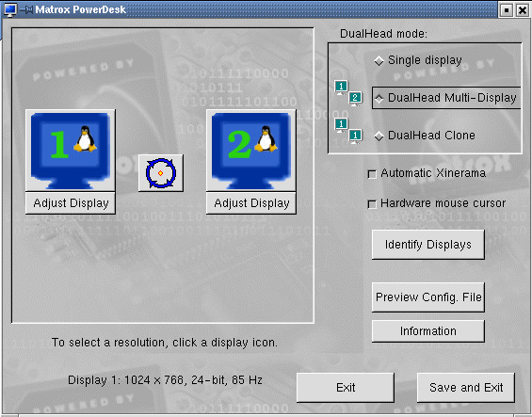Click the DualHead Multi-Display monitors 1-2 icon
The image size is (532, 417).
[x=348, y=93]
